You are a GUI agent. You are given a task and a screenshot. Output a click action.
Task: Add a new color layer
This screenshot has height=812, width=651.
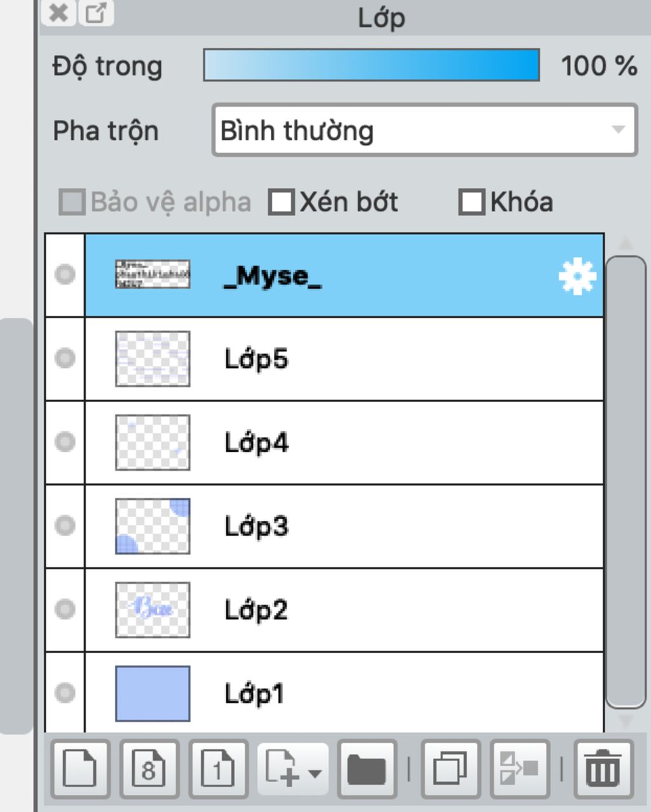[x=80, y=769]
